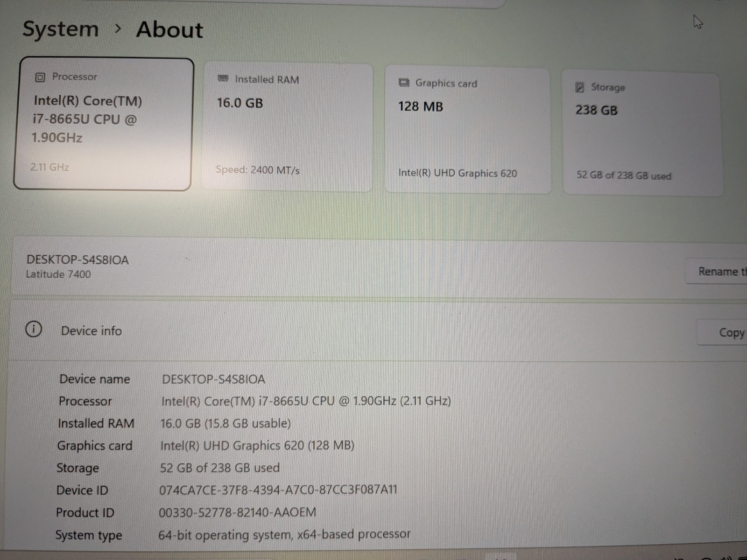The image size is (747, 560).
Task: Click the '52 GB of 238 GB used' row value
Action: point(220,468)
